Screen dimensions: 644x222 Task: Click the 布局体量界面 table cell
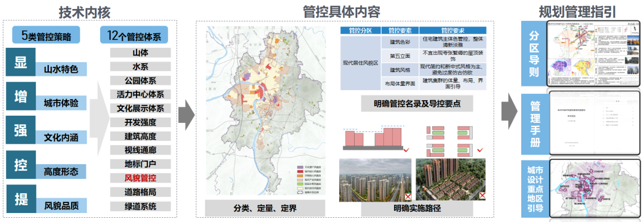coord(400,84)
